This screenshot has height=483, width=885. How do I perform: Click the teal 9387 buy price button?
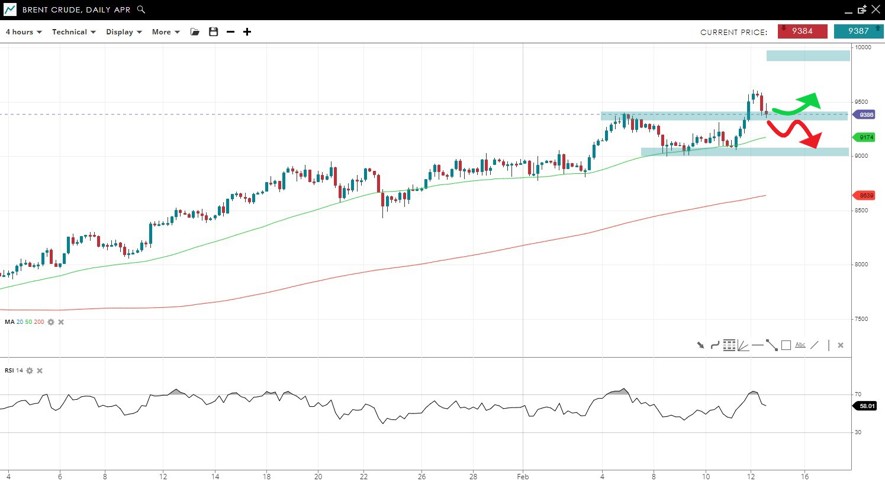coord(858,31)
